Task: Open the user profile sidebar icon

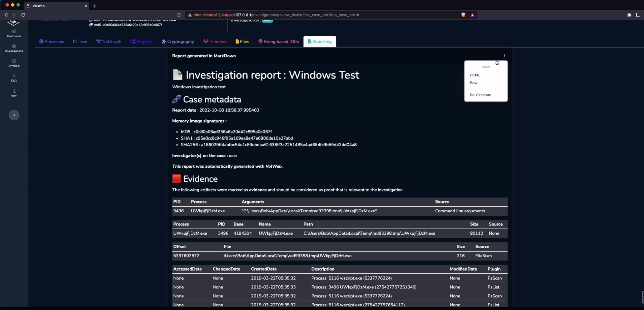Action: (14, 93)
